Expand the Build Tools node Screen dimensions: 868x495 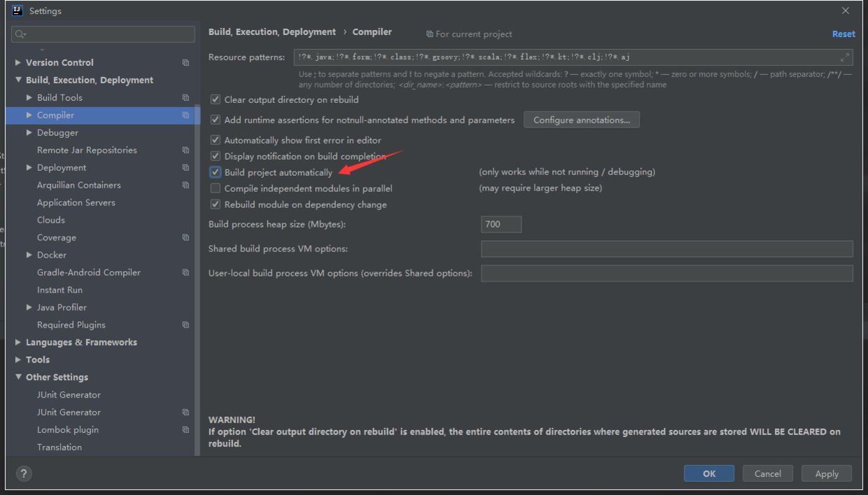29,98
